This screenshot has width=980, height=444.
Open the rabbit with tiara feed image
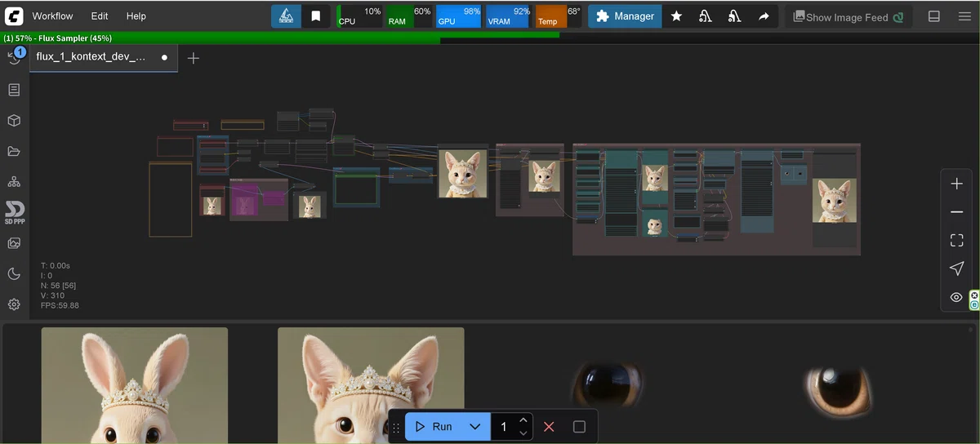(x=135, y=385)
